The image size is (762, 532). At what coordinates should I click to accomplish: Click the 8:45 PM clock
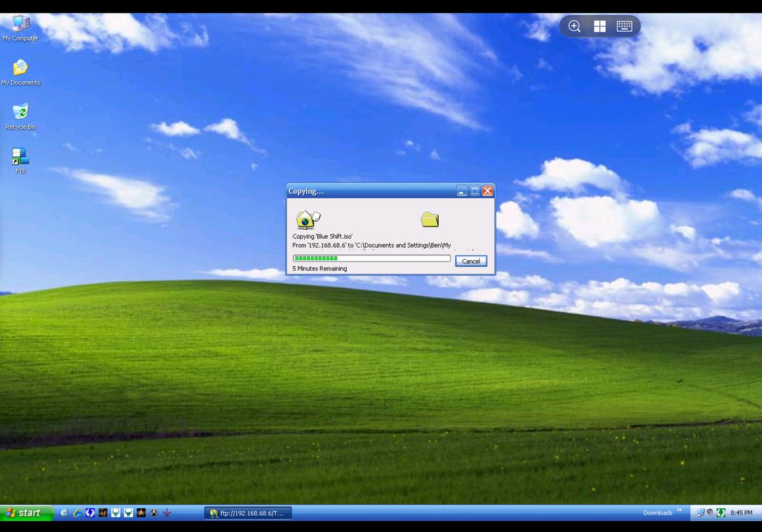[741, 513]
